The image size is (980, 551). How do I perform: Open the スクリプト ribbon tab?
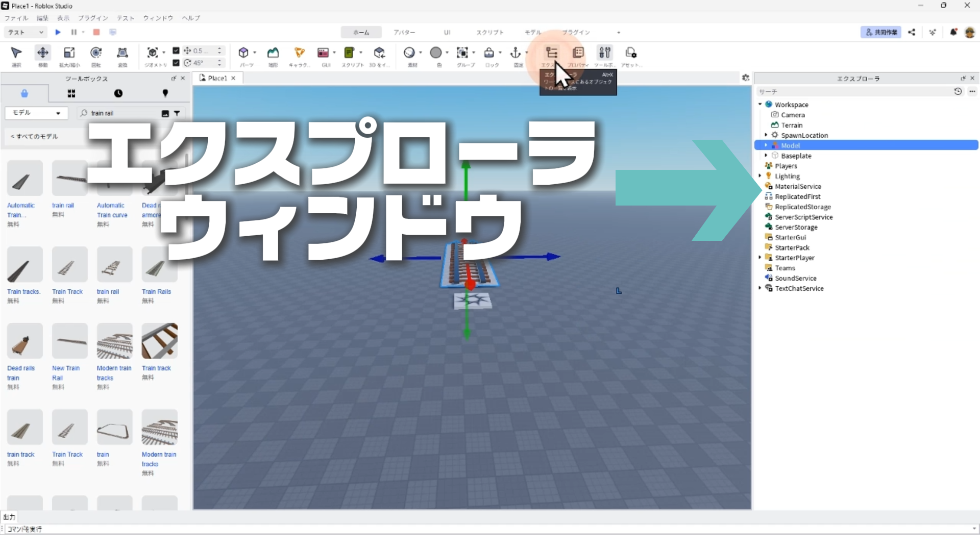pos(489,32)
